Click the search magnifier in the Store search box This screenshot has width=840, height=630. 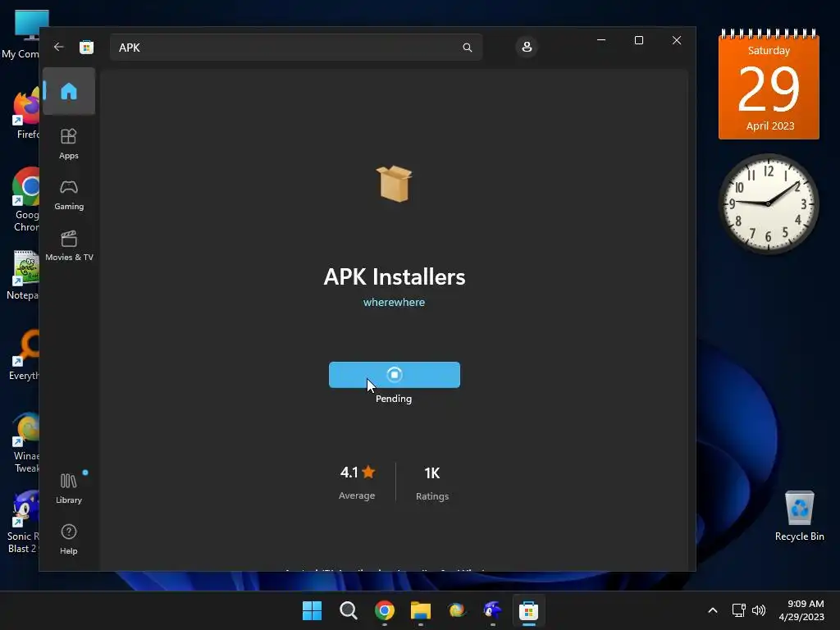(x=467, y=48)
